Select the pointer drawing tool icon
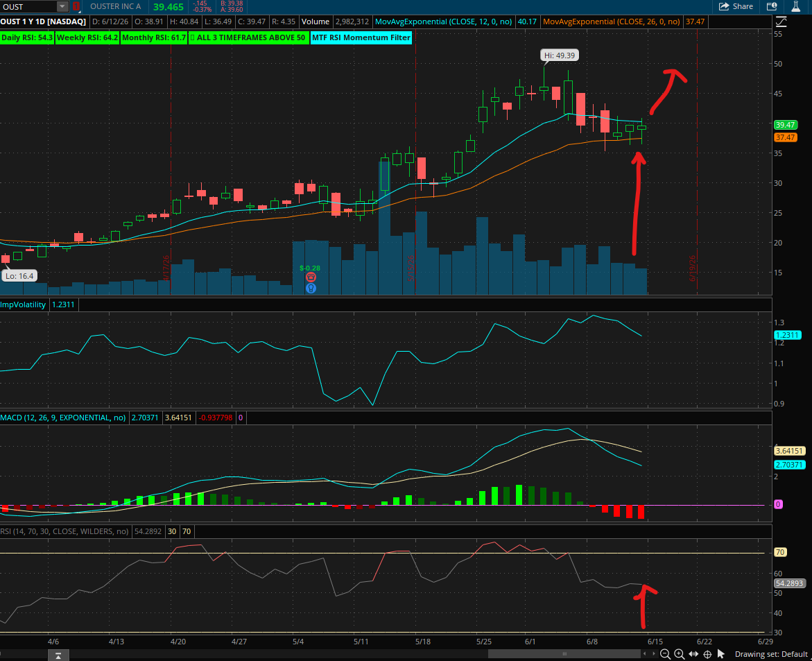This screenshot has width=812, height=661. tap(721, 654)
